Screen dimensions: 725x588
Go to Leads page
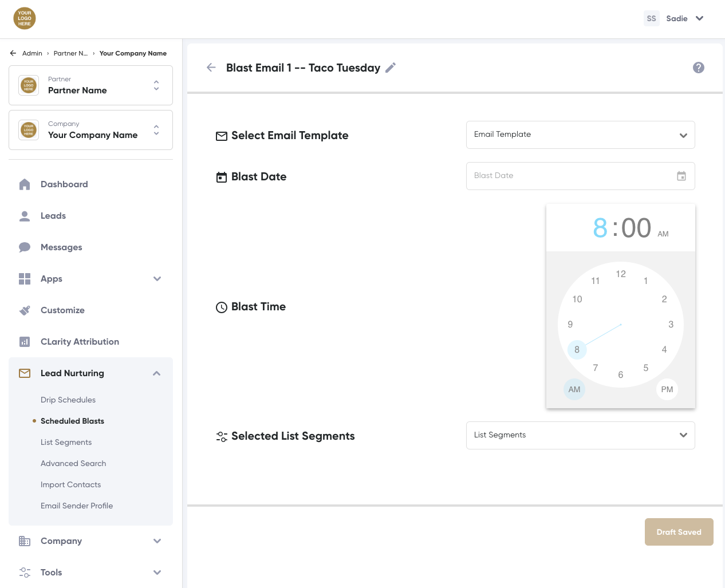(53, 216)
